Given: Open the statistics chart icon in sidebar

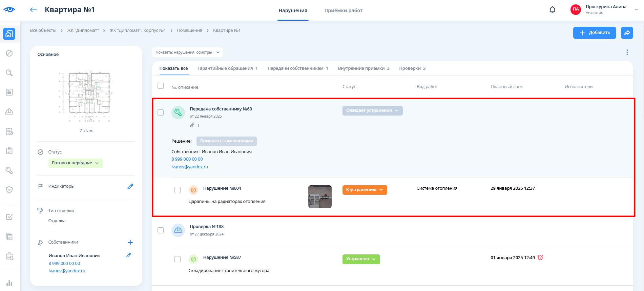Looking at the screenshot, I should 9,283.
